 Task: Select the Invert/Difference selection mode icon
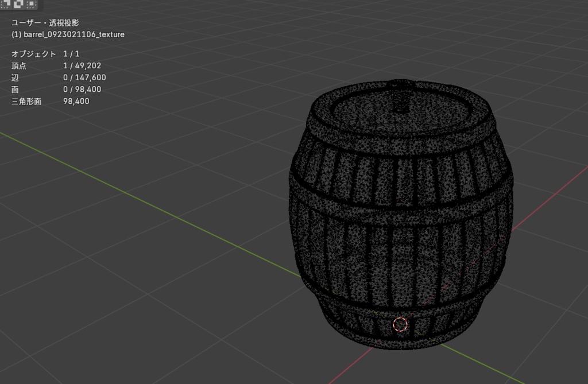click(19, 4)
